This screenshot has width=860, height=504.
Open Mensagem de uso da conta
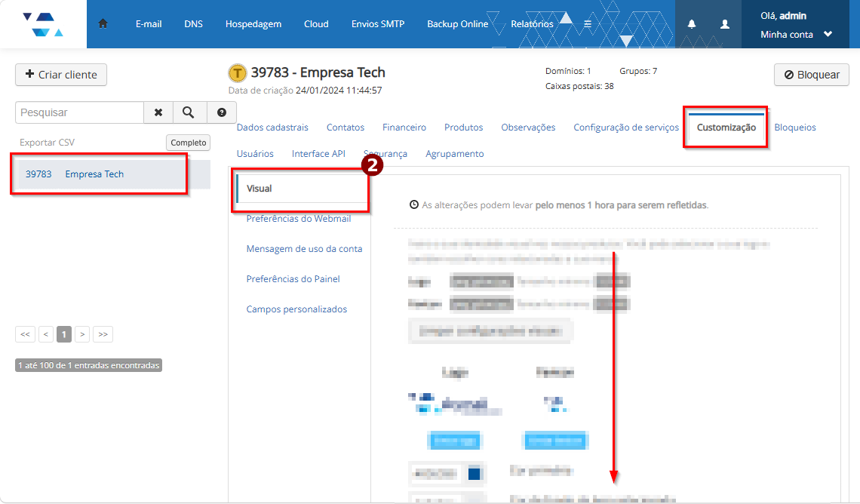[x=305, y=248]
